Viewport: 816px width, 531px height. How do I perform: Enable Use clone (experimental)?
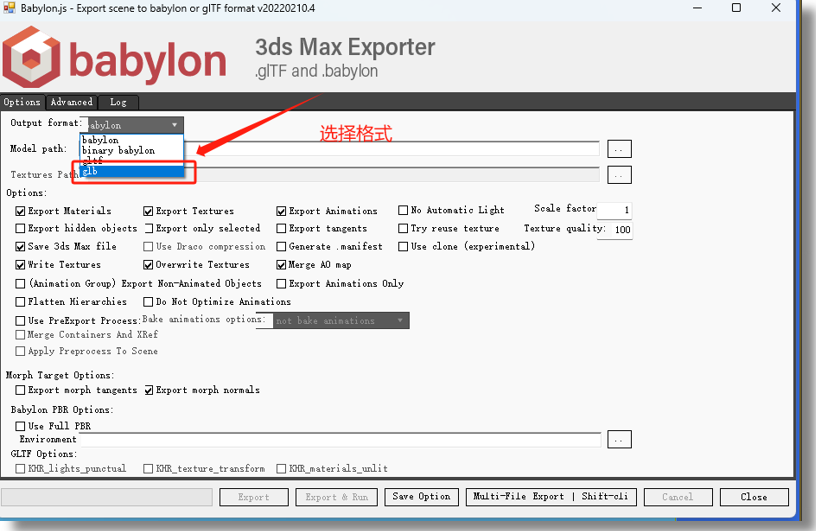coord(403,247)
